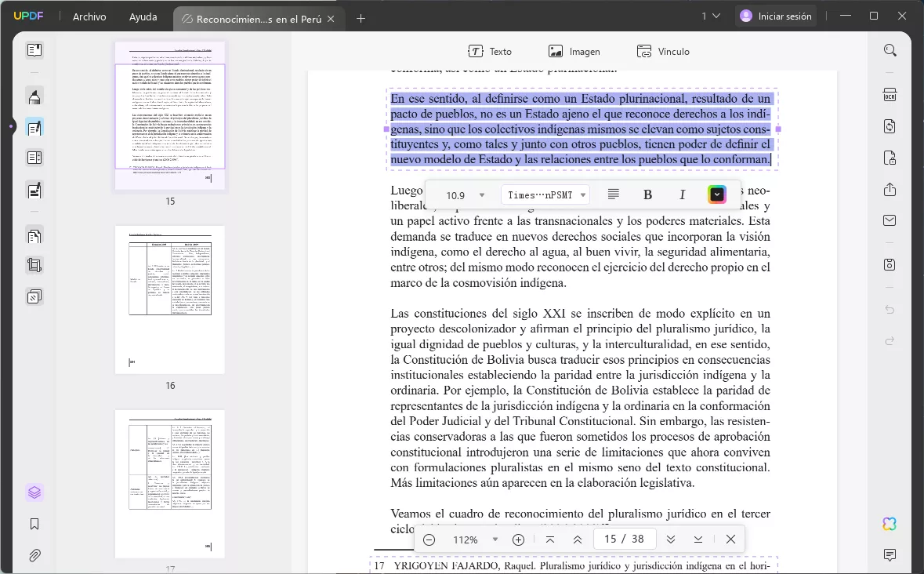The width and height of the screenshot is (924, 574).
Task: Send the file by email
Action: [890, 220]
